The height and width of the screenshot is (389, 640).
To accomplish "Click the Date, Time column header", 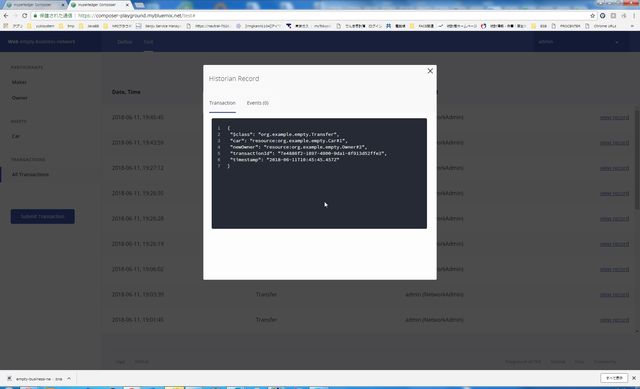I will (126, 92).
